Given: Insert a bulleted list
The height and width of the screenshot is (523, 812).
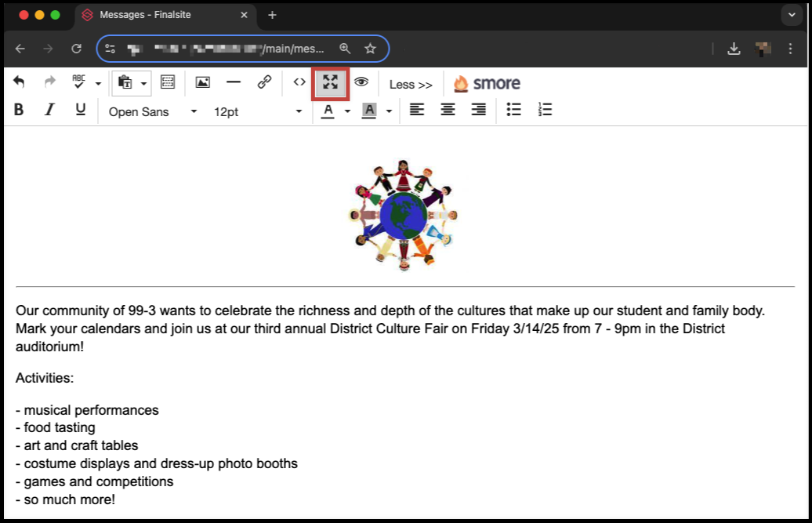Looking at the screenshot, I should coord(513,111).
